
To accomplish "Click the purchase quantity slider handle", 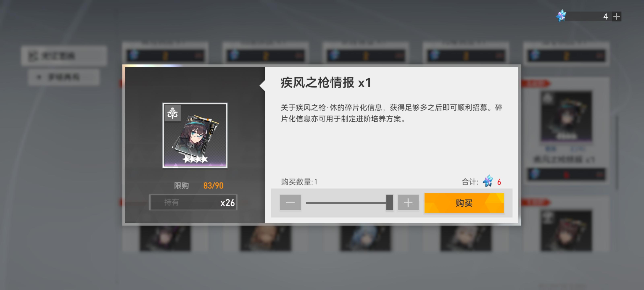I will click(x=389, y=202).
